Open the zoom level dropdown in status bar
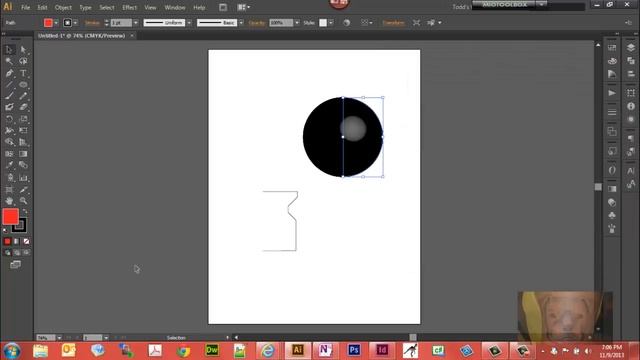Image resolution: width=640 pixels, height=360 pixels. coord(59,338)
